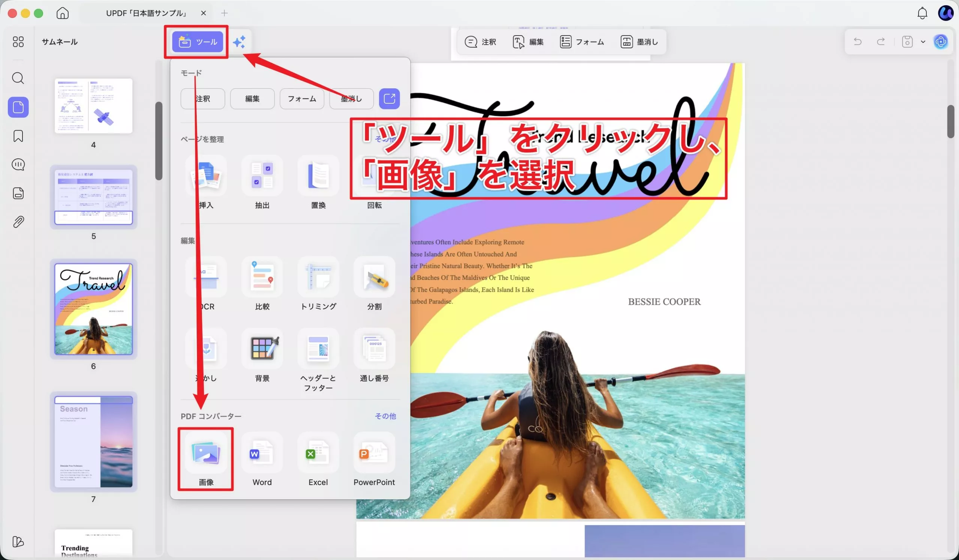The width and height of the screenshot is (959, 560).
Task: Switch to 編集 in top toolbar
Action: click(x=528, y=42)
